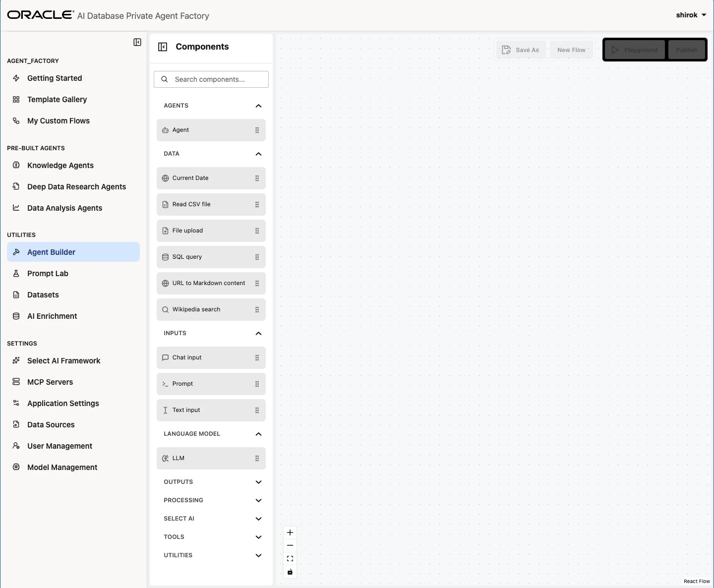Click the drag handle on Text input

pyautogui.click(x=257, y=411)
